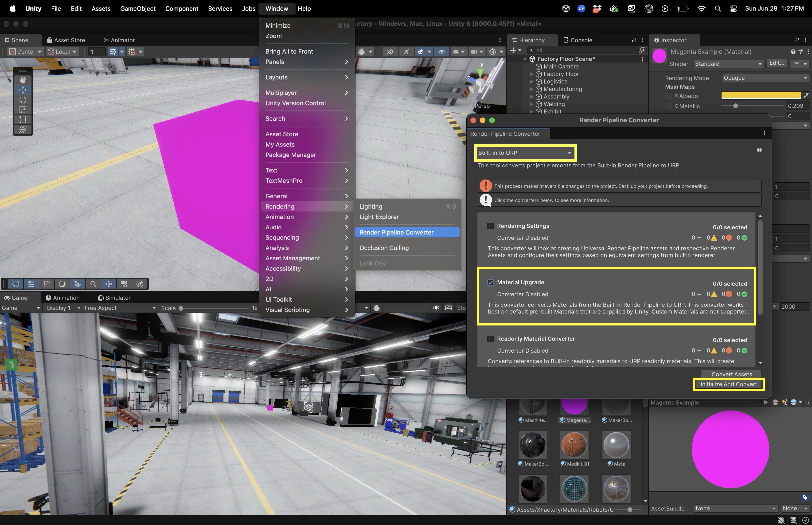Viewport: 812px width, 525px height.
Task: Choose Occlusion Culling from Rendering submenu
Action: tap(384, 248)
